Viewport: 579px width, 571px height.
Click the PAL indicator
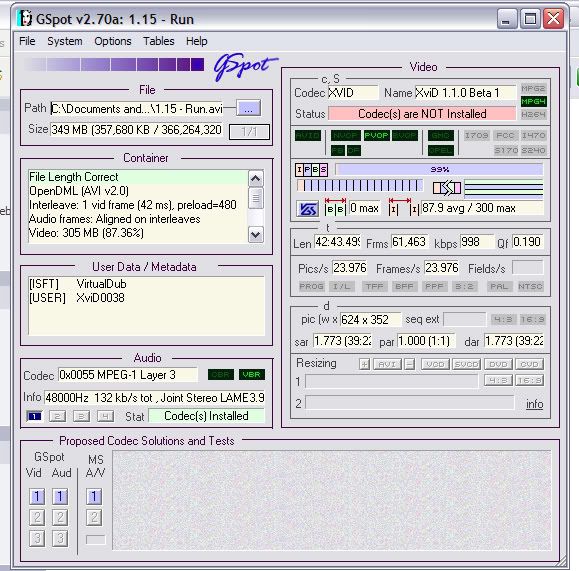click(x=499, y=286)
